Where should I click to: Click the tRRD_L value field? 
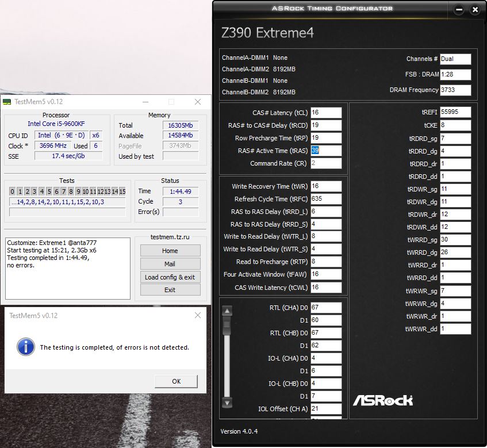(326, 212)
